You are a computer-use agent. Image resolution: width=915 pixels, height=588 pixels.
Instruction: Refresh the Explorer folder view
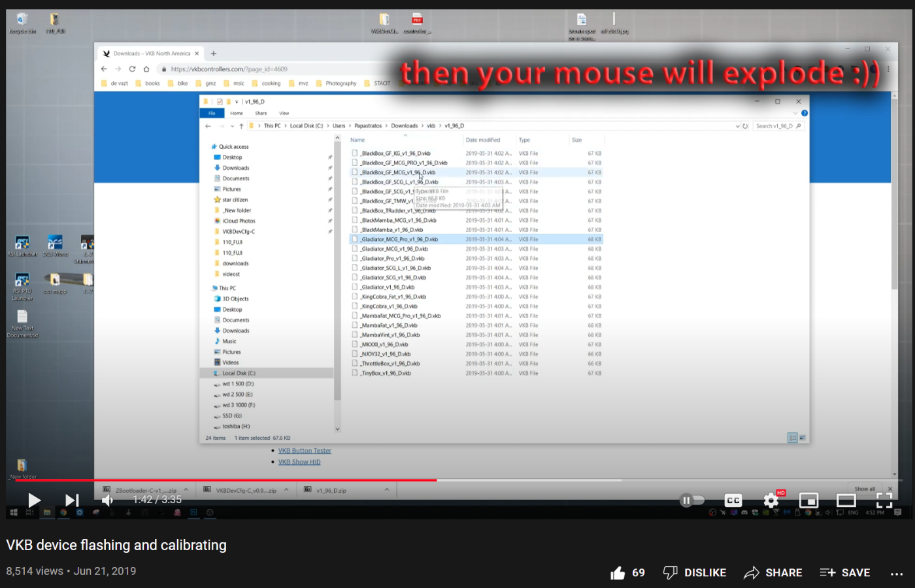745,126
